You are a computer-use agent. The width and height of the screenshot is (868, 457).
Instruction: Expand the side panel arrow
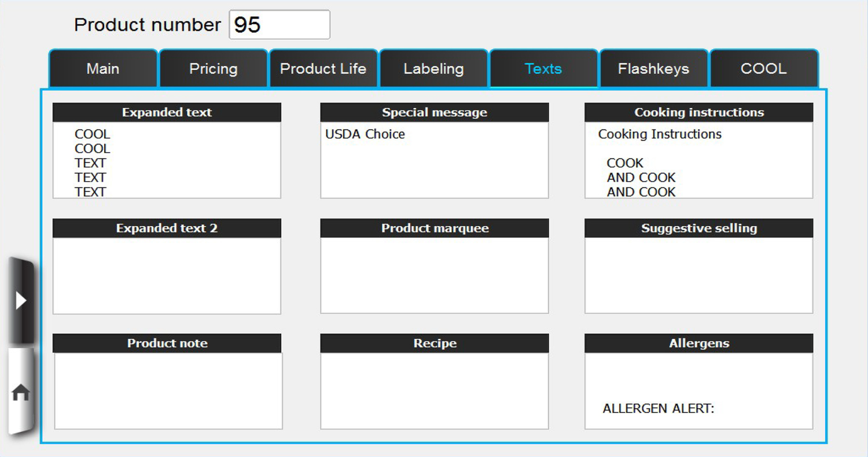pos(21,301)
